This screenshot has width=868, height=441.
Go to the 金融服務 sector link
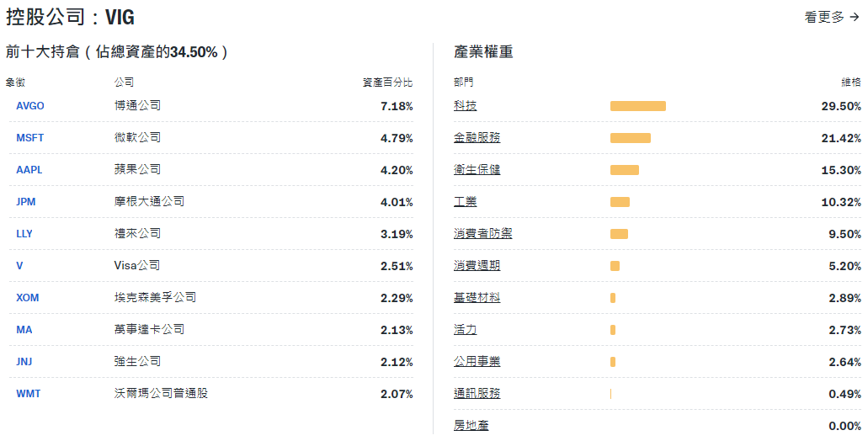[x=477, y=138]
